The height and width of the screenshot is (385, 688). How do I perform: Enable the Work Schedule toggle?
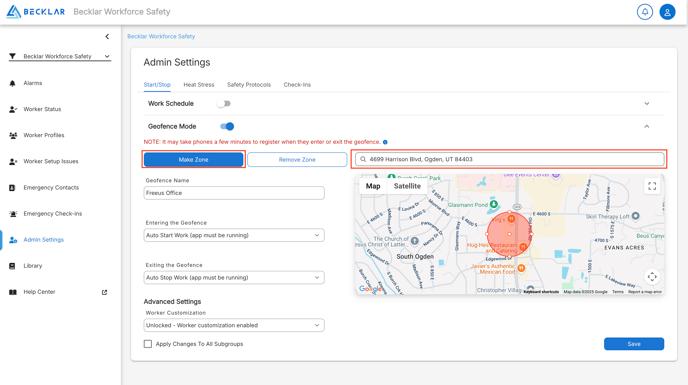pyautogui.click(x=224, y=104)
